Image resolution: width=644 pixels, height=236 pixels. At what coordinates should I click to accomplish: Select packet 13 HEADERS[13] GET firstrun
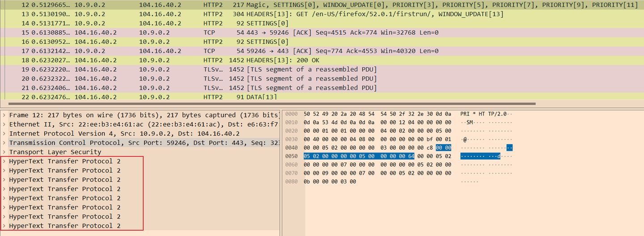pos(322,14)
